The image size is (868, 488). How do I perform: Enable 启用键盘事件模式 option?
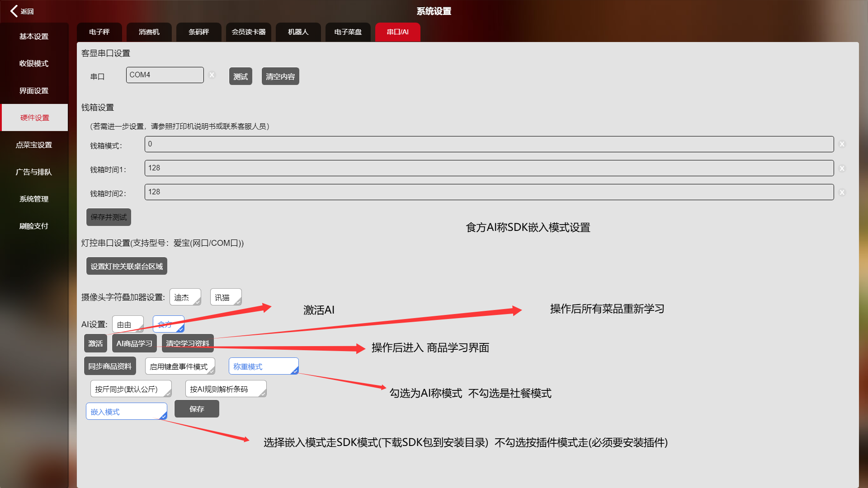(x=179, y=366)
